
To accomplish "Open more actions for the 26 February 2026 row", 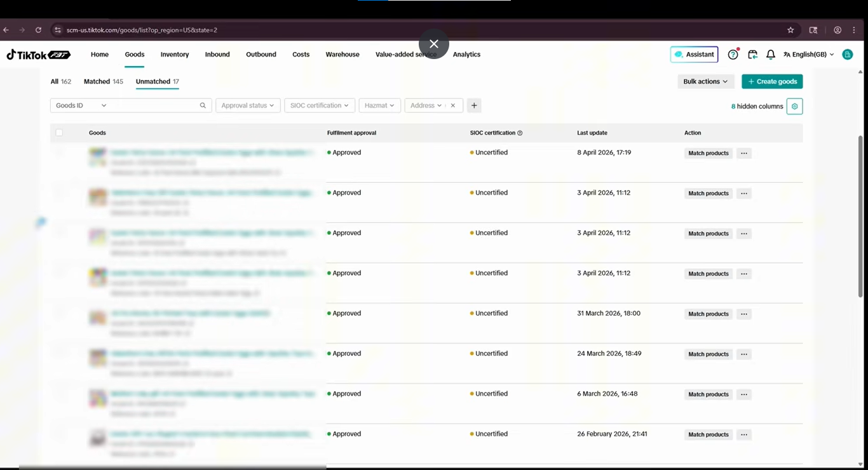I will pyautogui.click(x=744, y=434).
